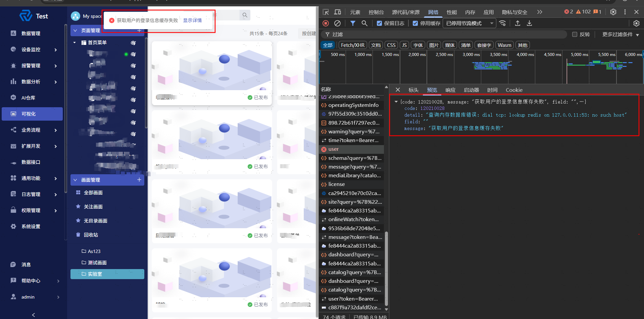Open the 已停用节流模式 throttling dropdown
The height and width of the screenshot is (319, 644).
coord(469,23)
